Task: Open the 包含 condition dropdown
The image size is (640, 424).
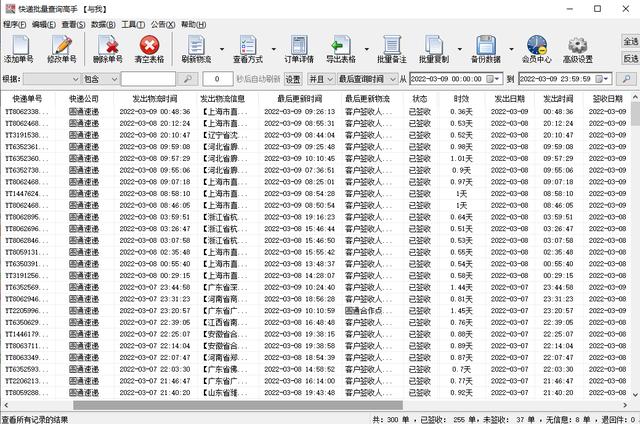Action: [114, 78]
